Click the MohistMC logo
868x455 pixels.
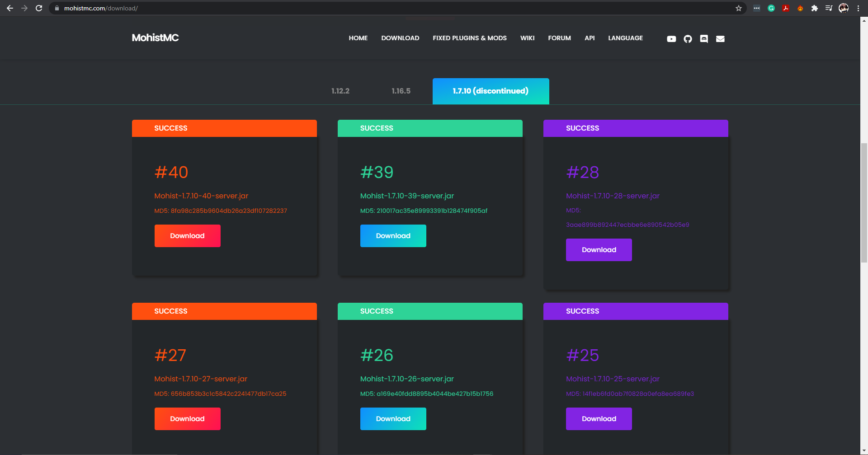155,38
